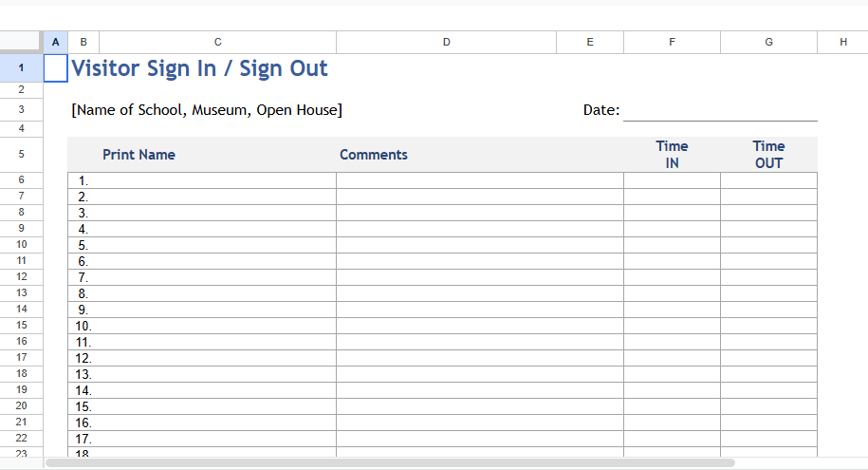Select column C header
This screenshot has width=868, height=470.
tap(217, 42)
